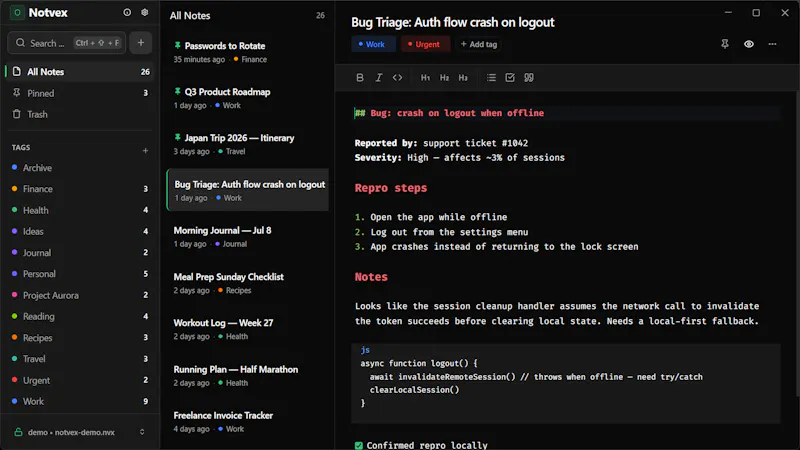
Task: Open Japan Trip 2026 Itinerary note
Action: 248,144
